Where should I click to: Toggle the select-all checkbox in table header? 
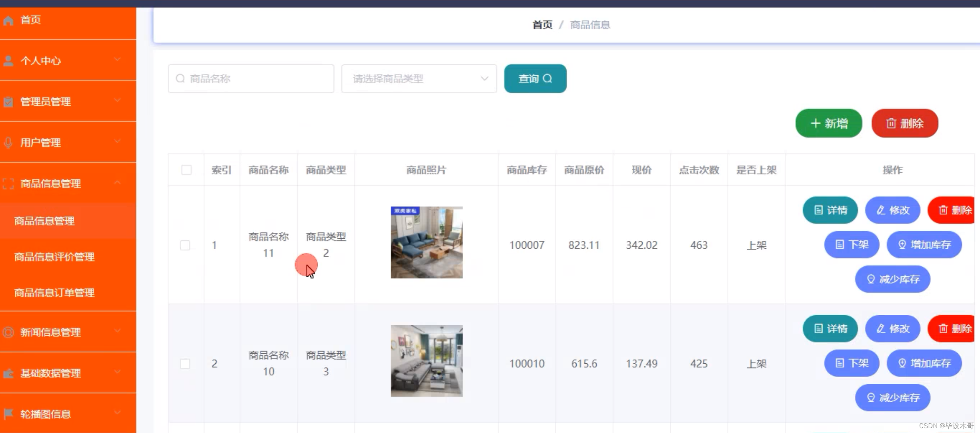(186, 170)
